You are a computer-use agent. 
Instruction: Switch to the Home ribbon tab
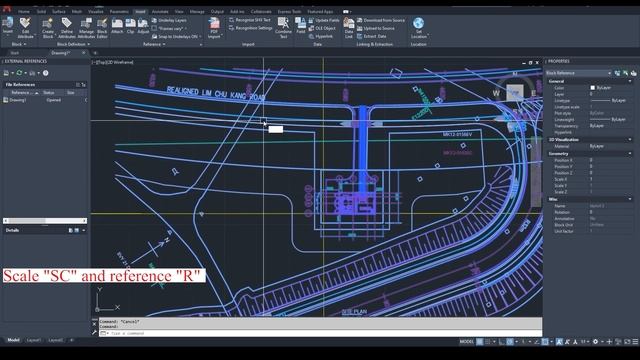point(24,11)
